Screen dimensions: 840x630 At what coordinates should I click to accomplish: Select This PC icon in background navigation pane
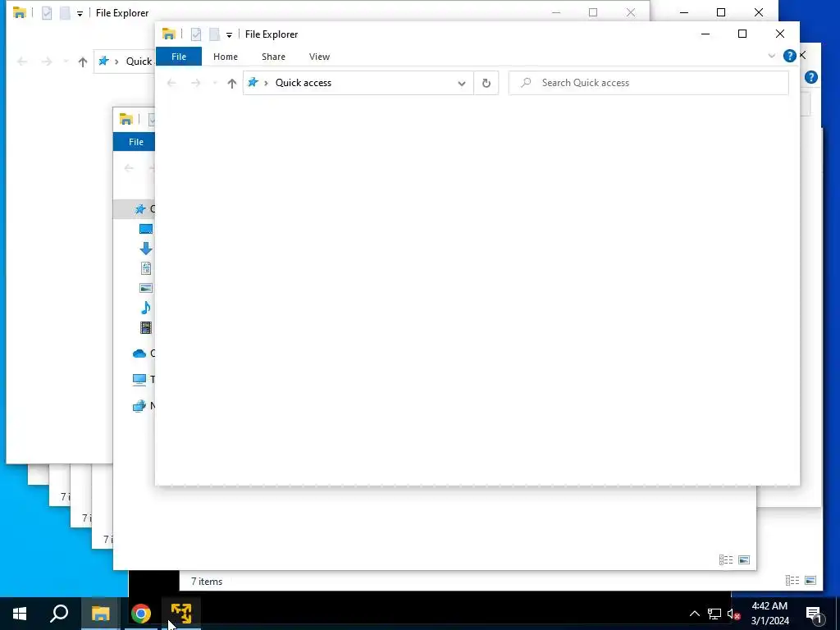coord(139,380)
